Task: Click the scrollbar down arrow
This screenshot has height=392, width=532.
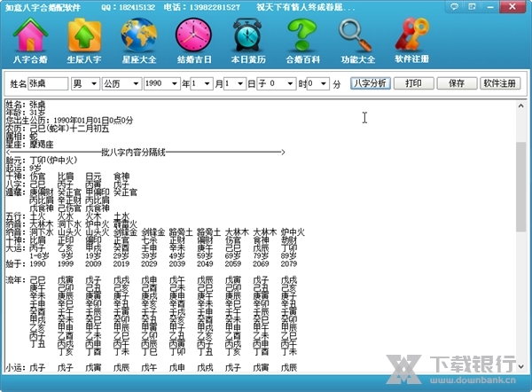Action: tap(520, 366)
